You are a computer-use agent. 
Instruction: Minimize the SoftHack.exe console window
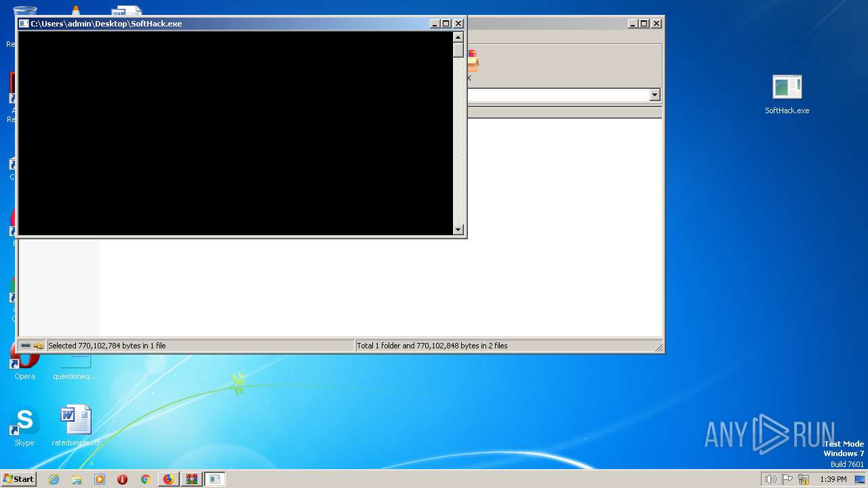(435, 24)
